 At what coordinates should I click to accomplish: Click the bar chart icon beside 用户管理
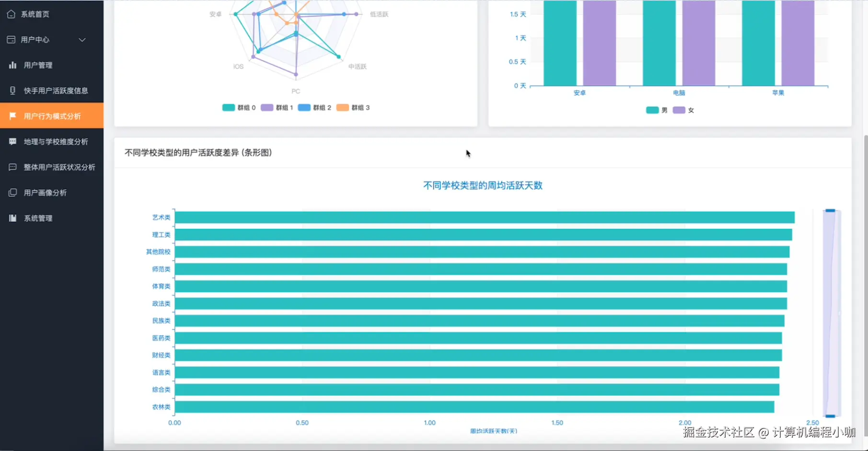coord(13,65)
